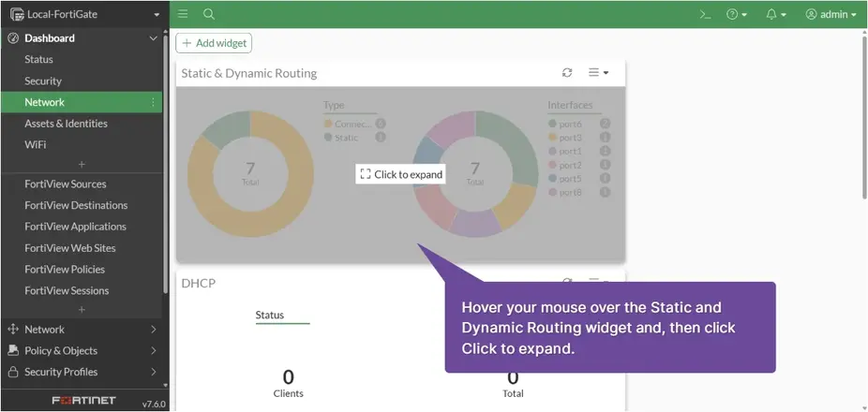Image resolution: width=868 pixels, height=412 pixels.
Task: Select the Network dashboard item
Action: click(x=82, y=102)
